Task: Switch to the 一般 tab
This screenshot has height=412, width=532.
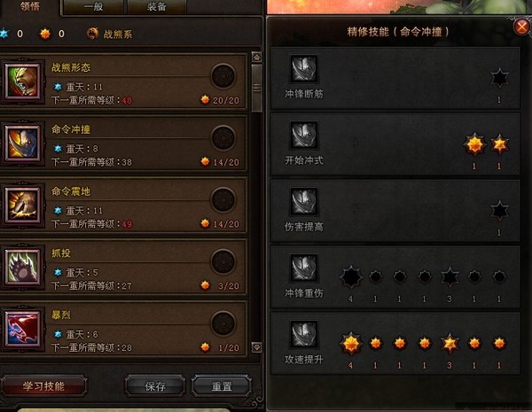Action: 93,7
